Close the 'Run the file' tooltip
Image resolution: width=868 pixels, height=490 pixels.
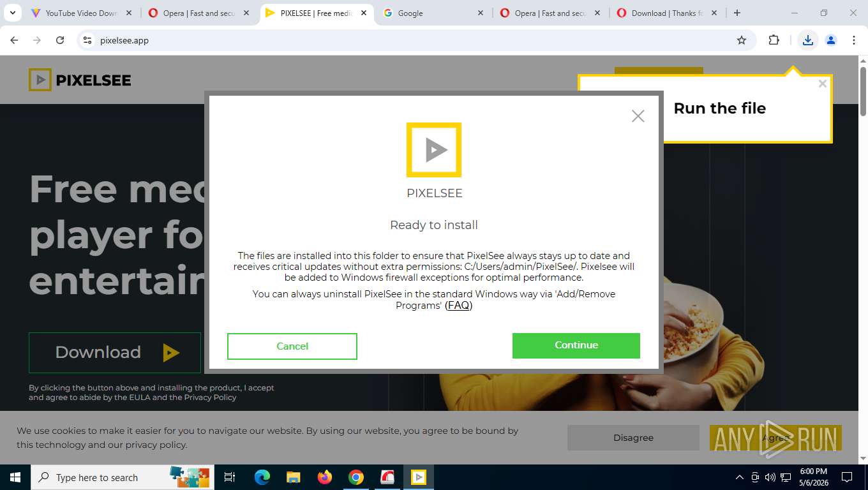pyautogui.click(x=822, y=84)
